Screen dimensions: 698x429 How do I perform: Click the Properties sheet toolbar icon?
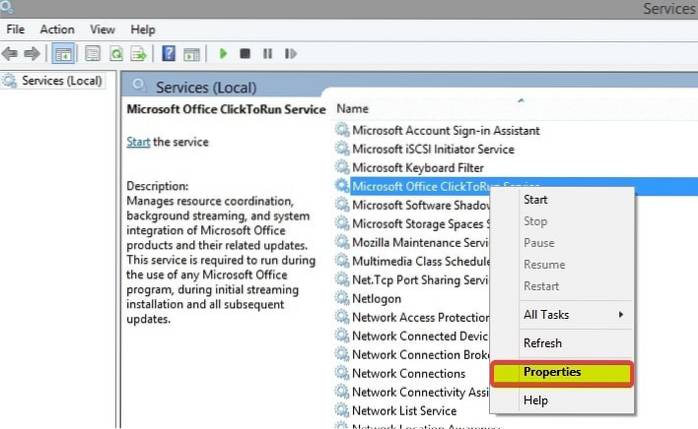point(92,53)
